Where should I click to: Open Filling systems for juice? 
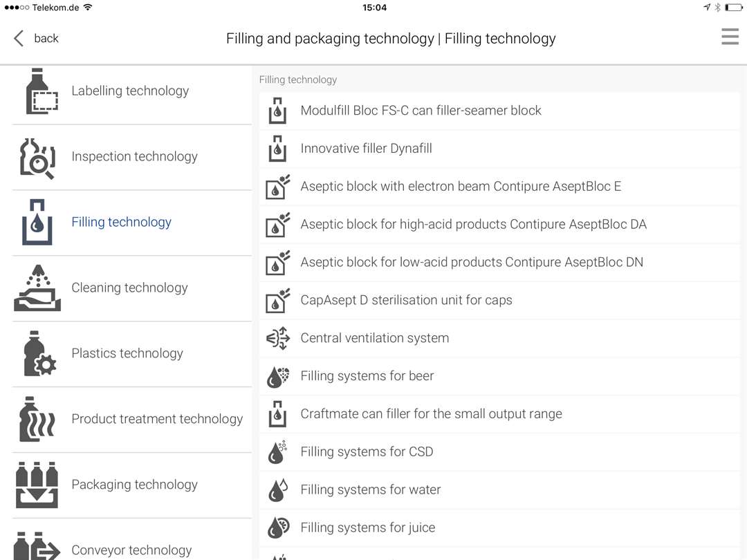367,528
